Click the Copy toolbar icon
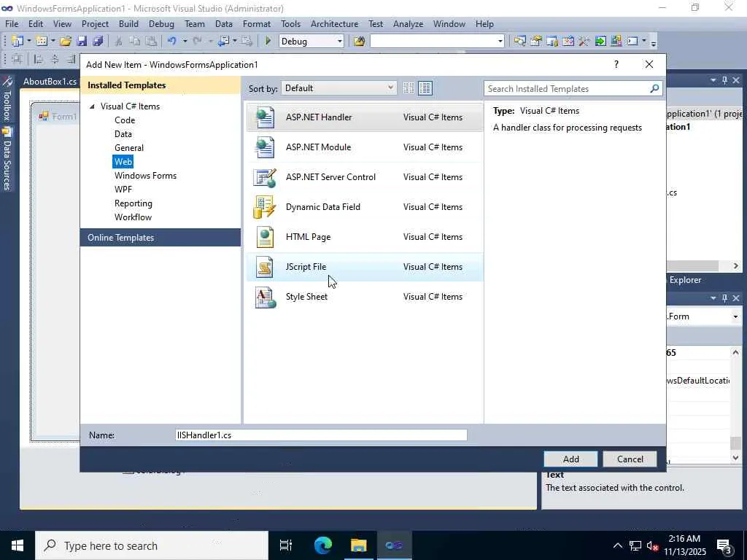 point(135,41)
